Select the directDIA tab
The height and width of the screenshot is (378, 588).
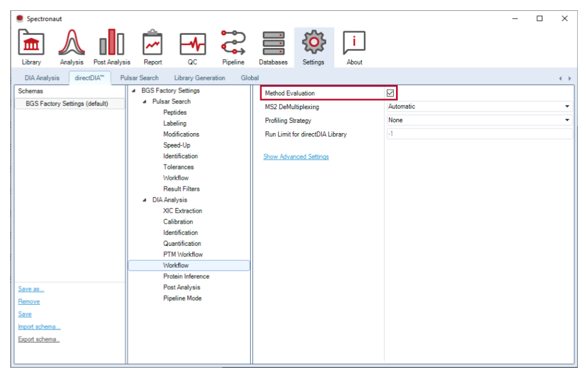[x=89, y=78]
